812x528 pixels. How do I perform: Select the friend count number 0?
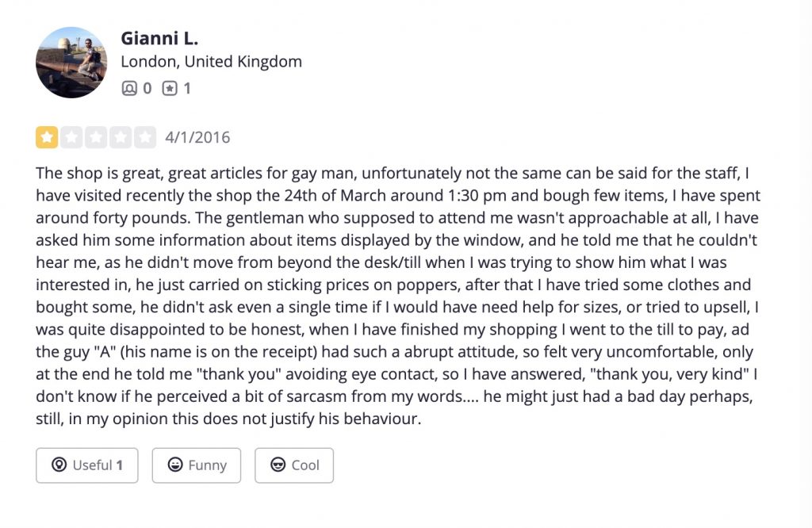point(147,89)
